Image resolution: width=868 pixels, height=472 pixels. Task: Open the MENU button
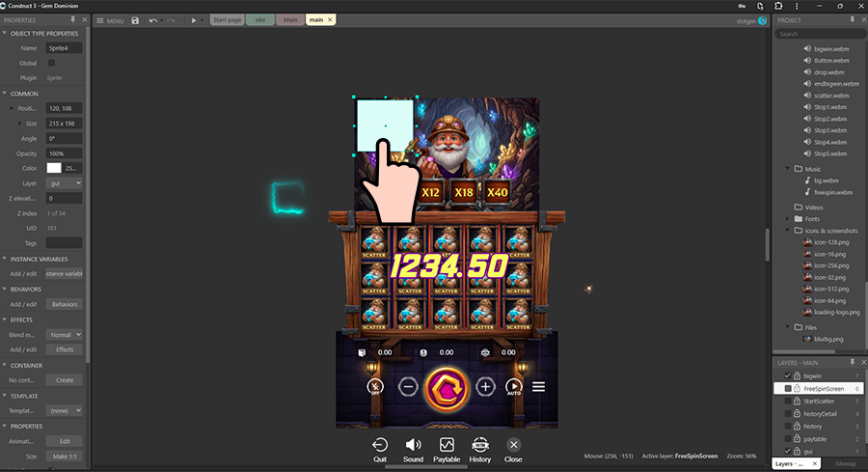point(110,20)
